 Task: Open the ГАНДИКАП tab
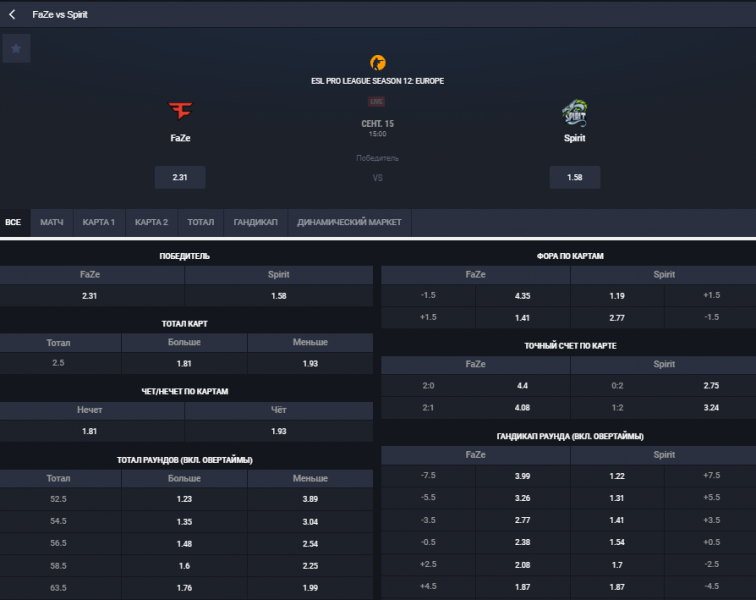pyautogui.click(x=256, y=222)
